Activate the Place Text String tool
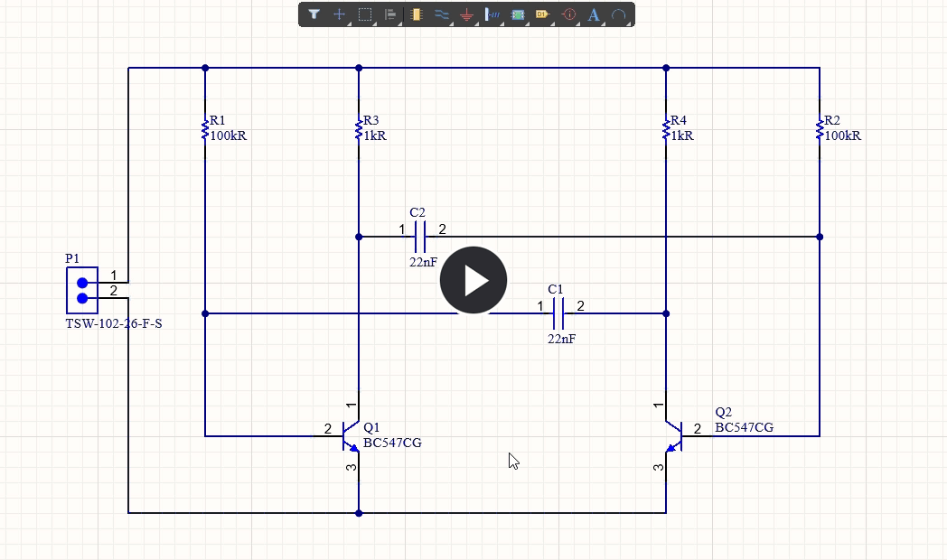This screenshot has height=560, width=947. pos(595,14)
